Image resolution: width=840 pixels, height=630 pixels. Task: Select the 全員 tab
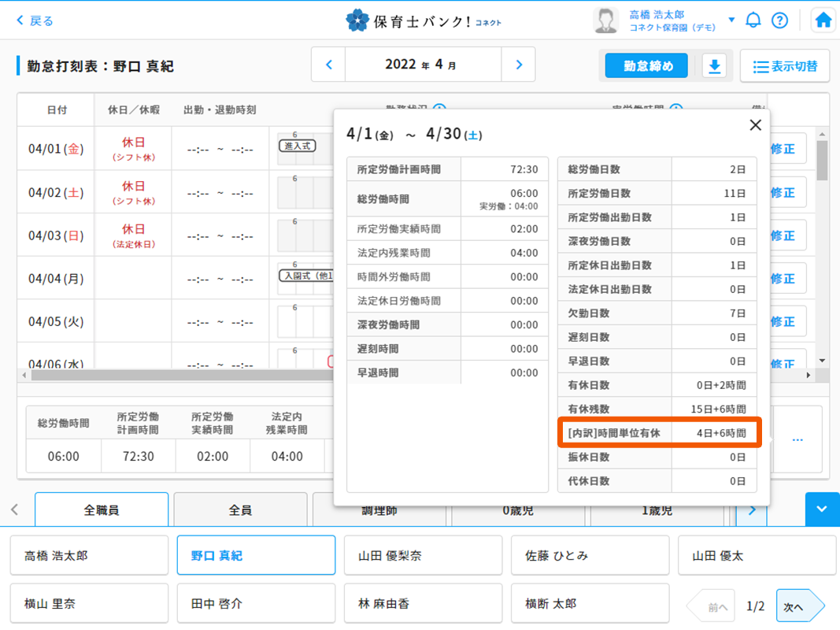click(240, 510)
